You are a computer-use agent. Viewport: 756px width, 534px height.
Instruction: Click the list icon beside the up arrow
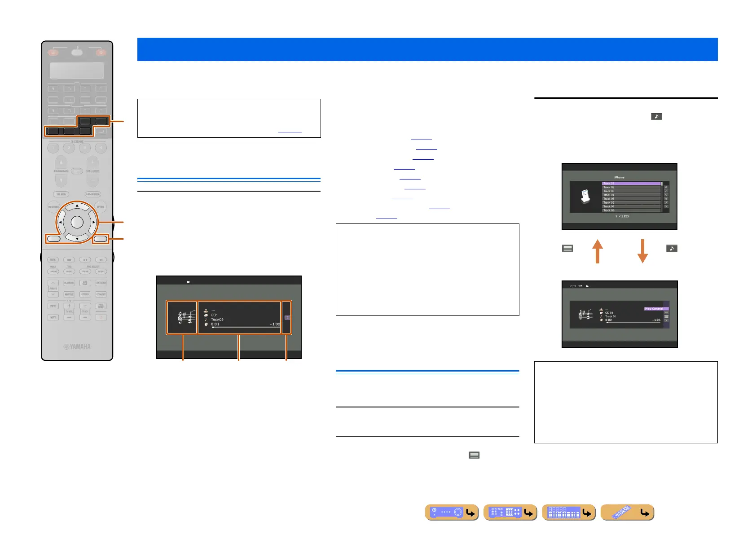567,248
